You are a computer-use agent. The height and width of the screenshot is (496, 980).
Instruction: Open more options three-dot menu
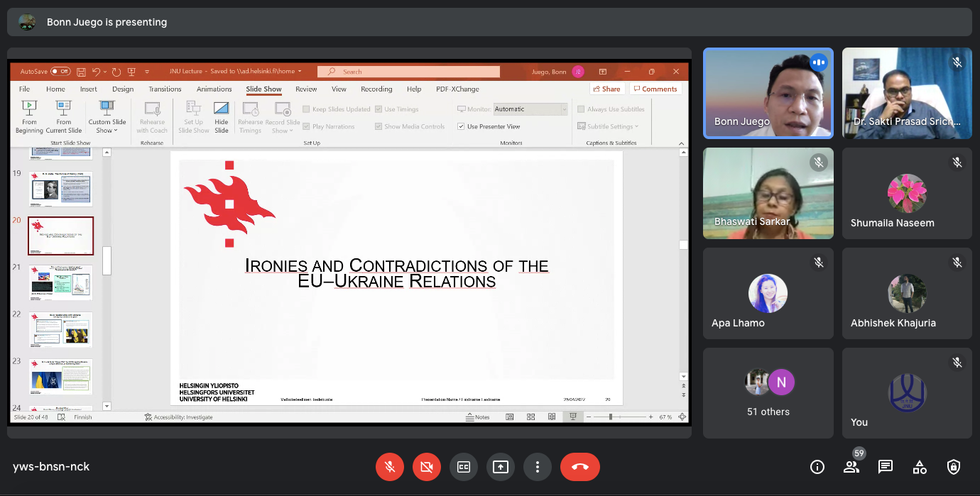pos(538,467)
